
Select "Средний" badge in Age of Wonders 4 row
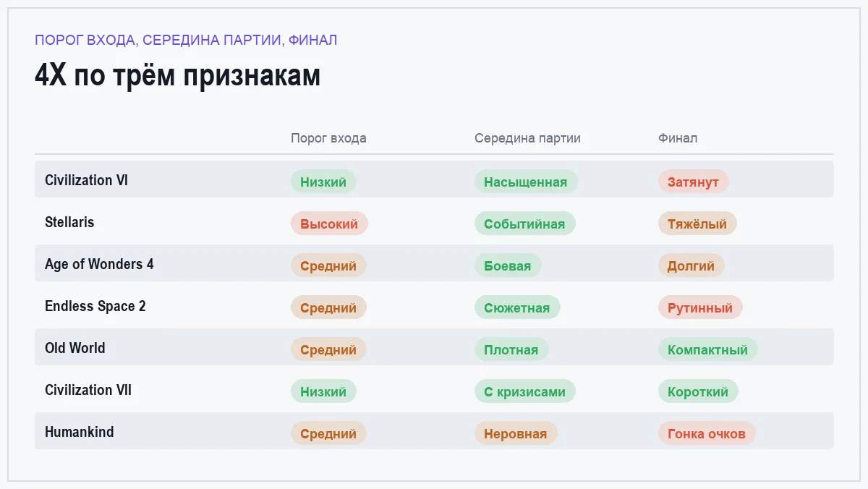click(x=328, y=265)
